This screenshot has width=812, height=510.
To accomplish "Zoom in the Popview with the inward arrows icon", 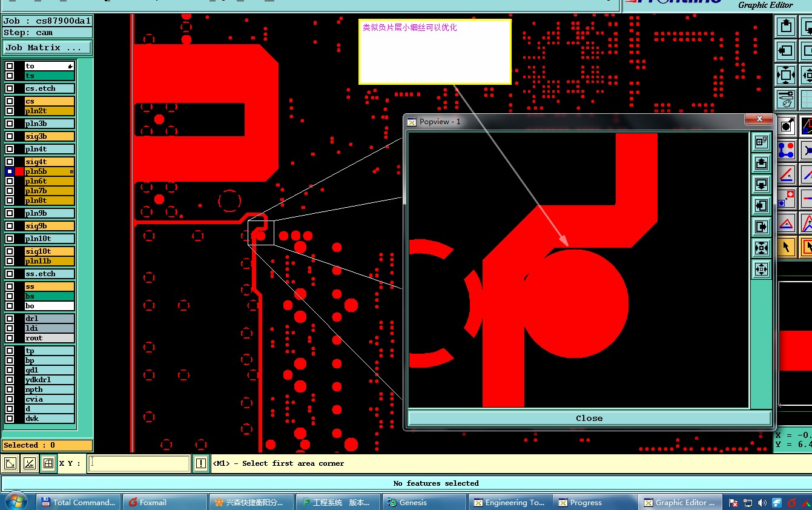I will [x=761, y=248].
